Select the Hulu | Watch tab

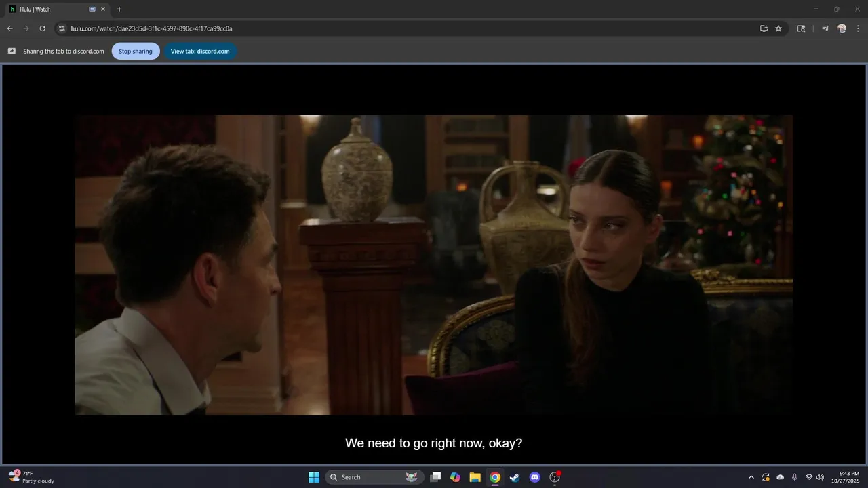point(58,9)
